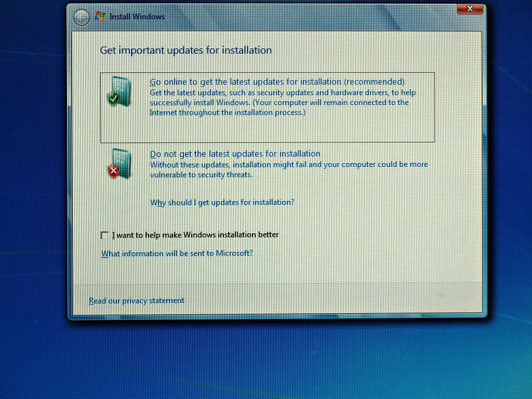Click the 'I want to help make Windows installation better' label
This screenshot has height=399, width=532.
[x=195, y=235]
